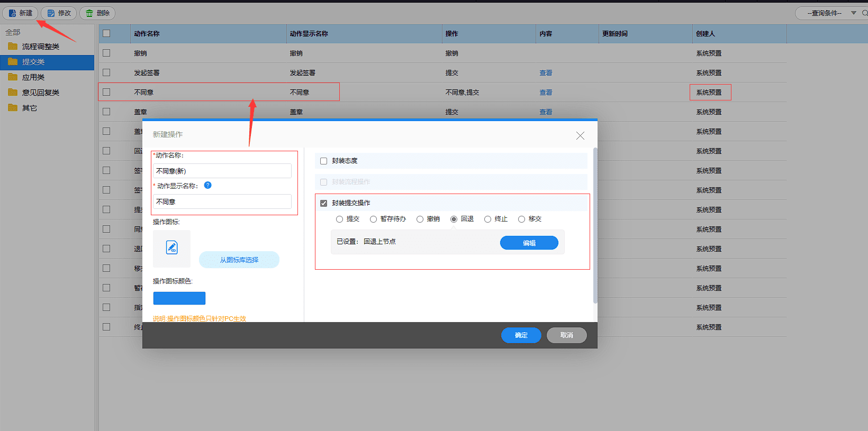This screenshot has height=431, width=868.
Task: Click the 从图标库选择 button
Action: (x=239, y=260)
